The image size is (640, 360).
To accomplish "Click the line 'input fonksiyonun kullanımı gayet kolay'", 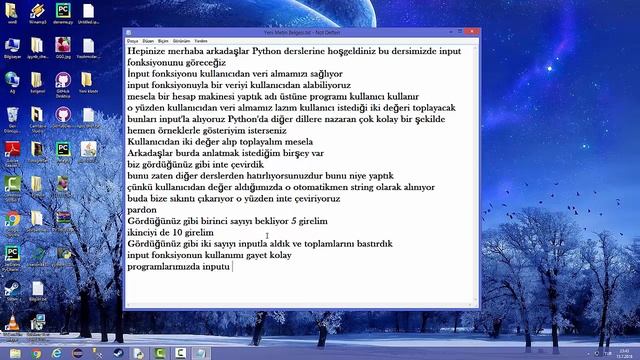I will point(209,255).
